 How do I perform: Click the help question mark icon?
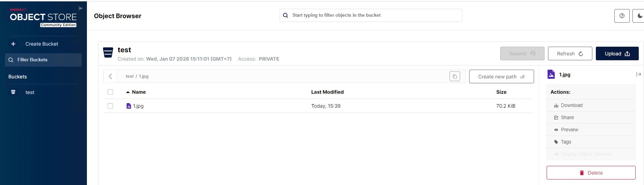click(x=622, y=16)
